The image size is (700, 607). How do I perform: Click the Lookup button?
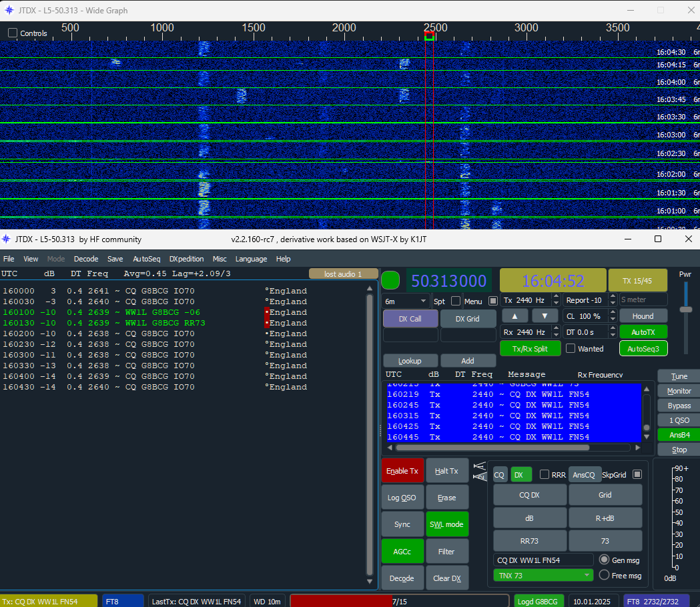409,361
